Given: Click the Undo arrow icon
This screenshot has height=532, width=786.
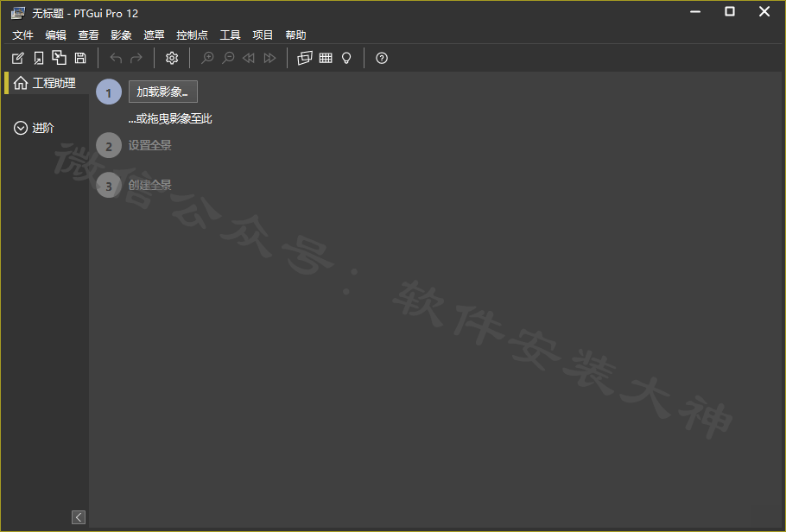Looking at the screenshot, I should (116, 58).
